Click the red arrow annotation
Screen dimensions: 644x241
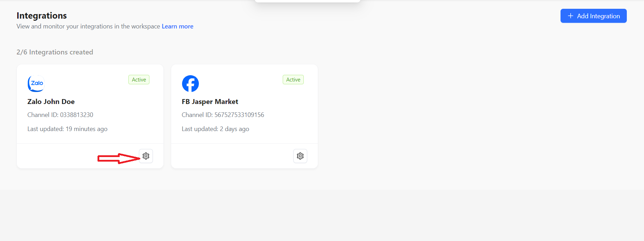pos(118,158)
